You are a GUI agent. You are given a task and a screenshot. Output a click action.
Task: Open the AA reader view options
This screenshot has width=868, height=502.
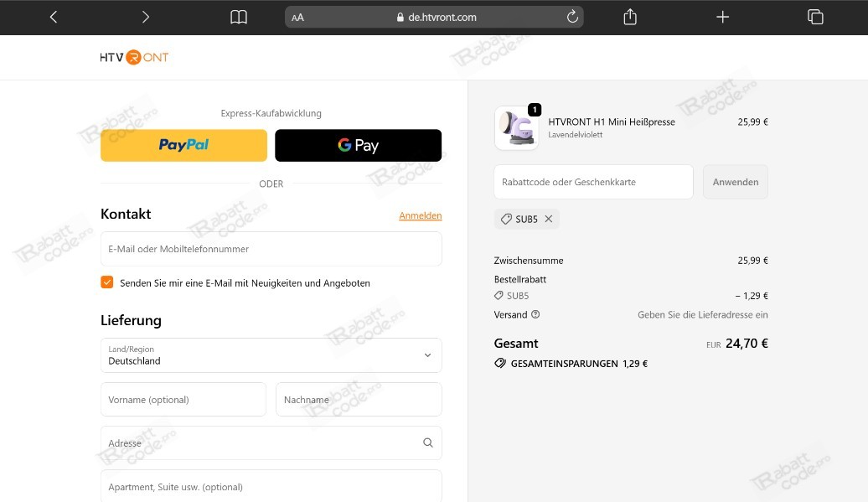[297, 18]
